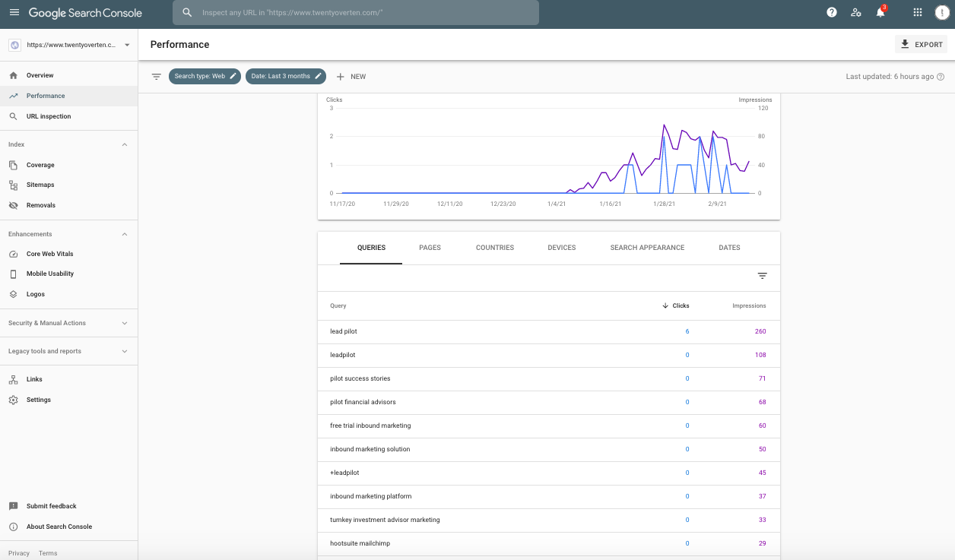This screenshot has width=955, height=560.
Task: Switch to the Devices tab
Action: tap(560, 247)
